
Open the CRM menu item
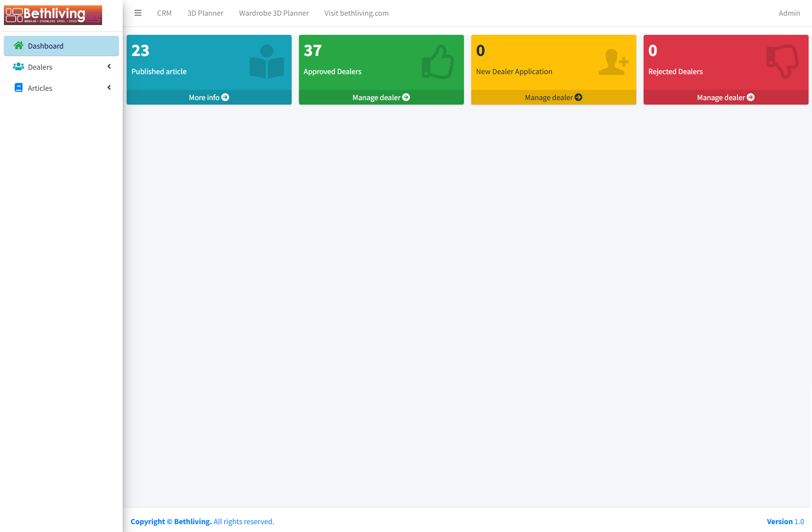pyautogui.click(x=164, y=13)
